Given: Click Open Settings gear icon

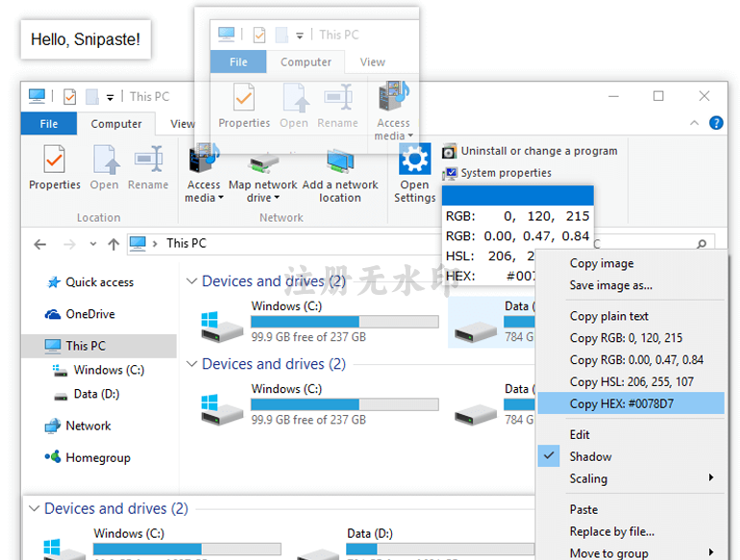Looking at the screenshot, I should (415, 159).
